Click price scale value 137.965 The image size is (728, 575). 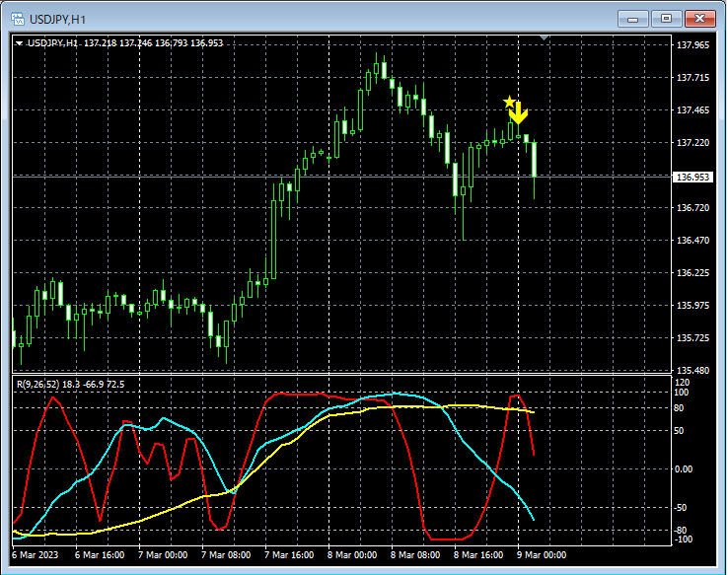coord(692,45)
